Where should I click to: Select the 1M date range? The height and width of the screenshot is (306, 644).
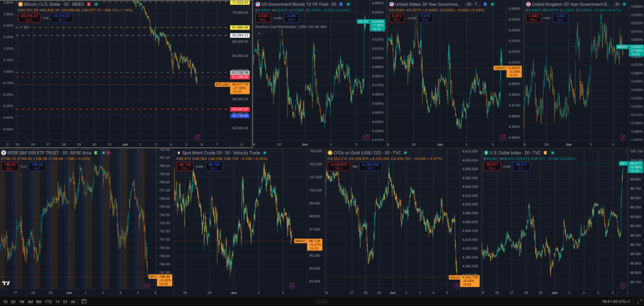[x=22, y=302]
